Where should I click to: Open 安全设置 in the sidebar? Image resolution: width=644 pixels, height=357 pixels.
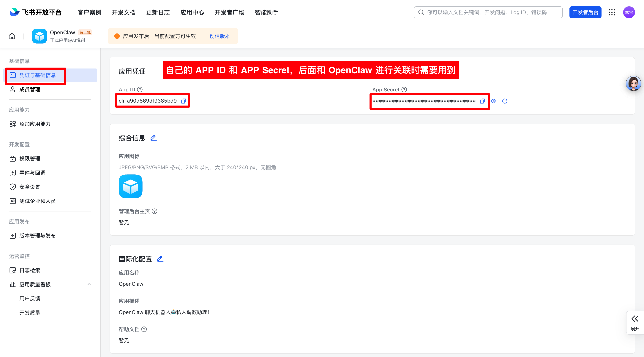[x=50, y=187]
